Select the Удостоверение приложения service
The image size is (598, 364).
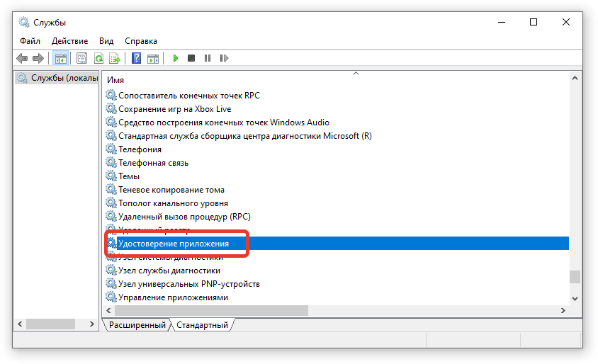click(174, 244)
